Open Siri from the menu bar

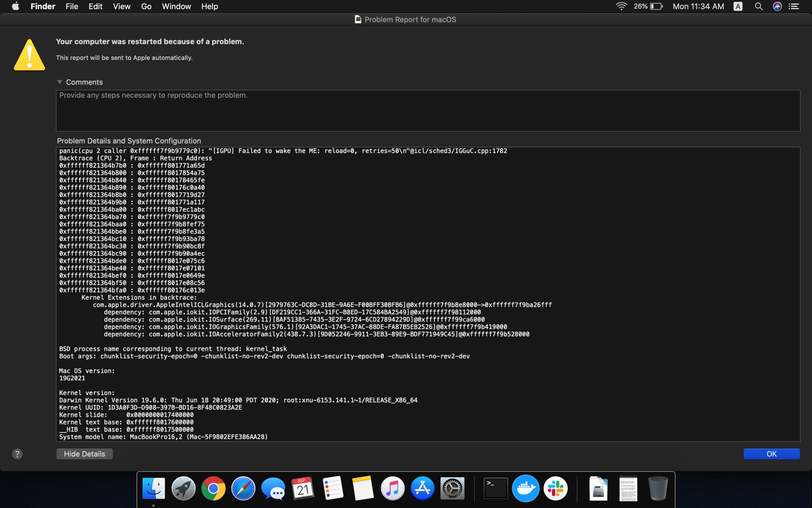tap(777, 7)
